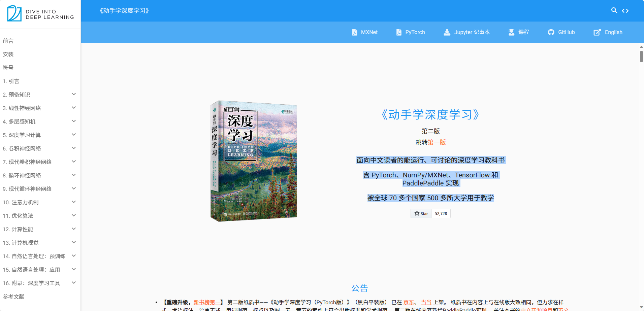Select 参考文献 in the sidebar
Image resolution: width=644 pixels, height=311 pixels.
13,296
